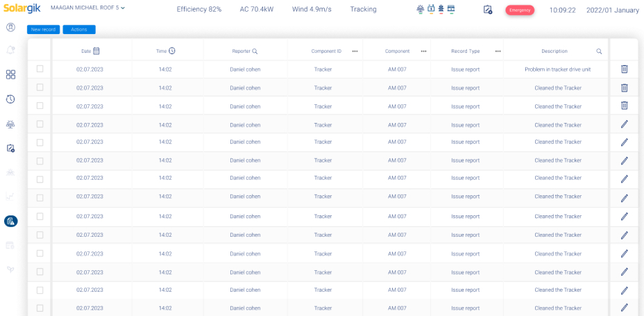Edit the fourth record using pencil icon
This screenshot has width=644, height=316.
[x=625, y=124]
